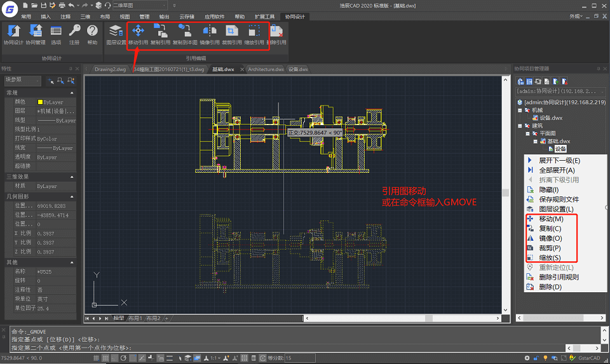Click the 协同管理 ribbon button icon
This screenshot has width=610, height=364.
point(36,30)
